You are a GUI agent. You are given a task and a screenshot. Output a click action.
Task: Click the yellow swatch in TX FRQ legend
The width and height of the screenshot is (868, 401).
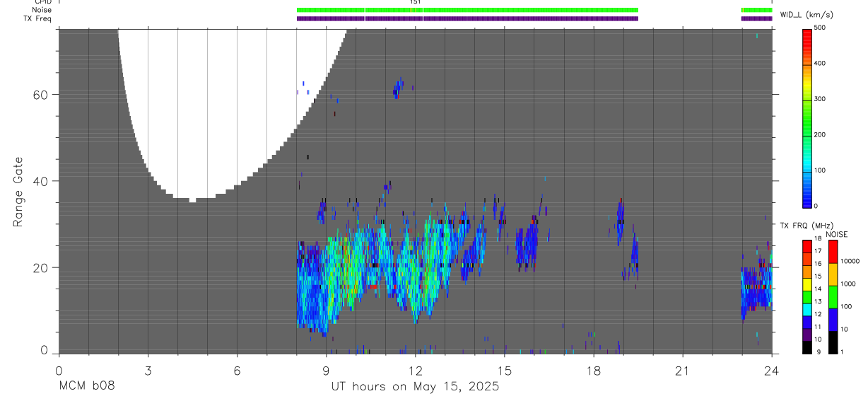pos(807,284)
